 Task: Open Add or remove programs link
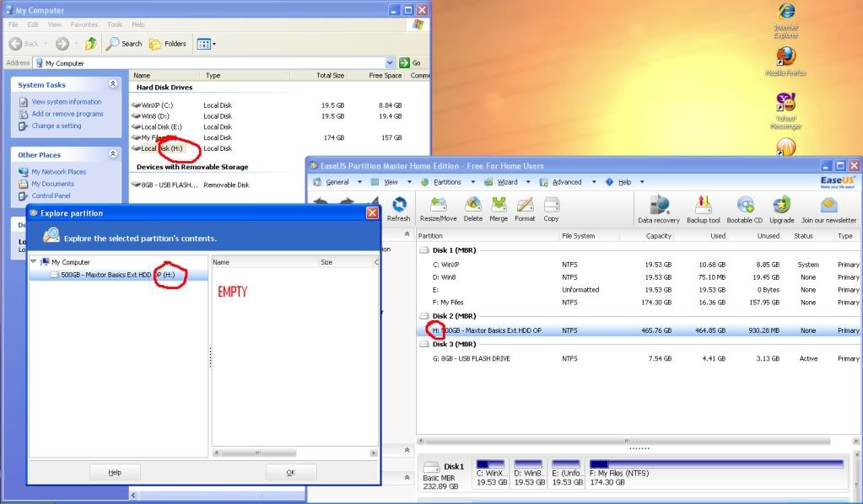click(x=67, y=114)
